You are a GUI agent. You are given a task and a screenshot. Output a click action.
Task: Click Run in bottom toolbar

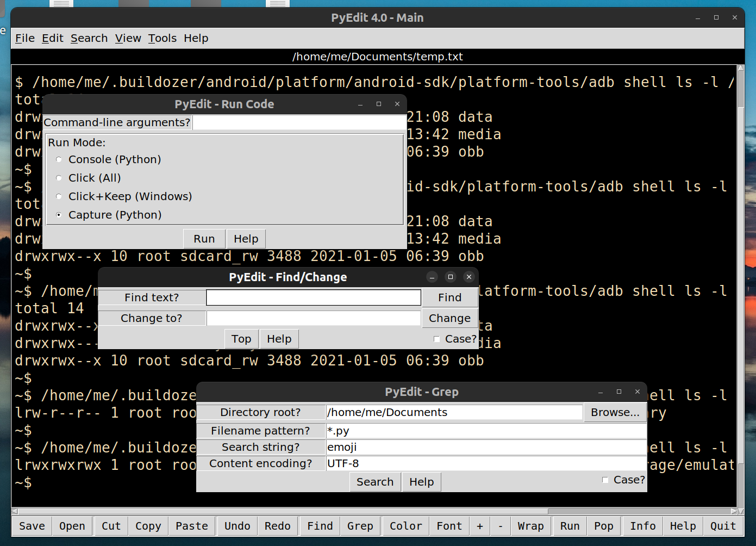pyautogui.click(x=570, y=526)
